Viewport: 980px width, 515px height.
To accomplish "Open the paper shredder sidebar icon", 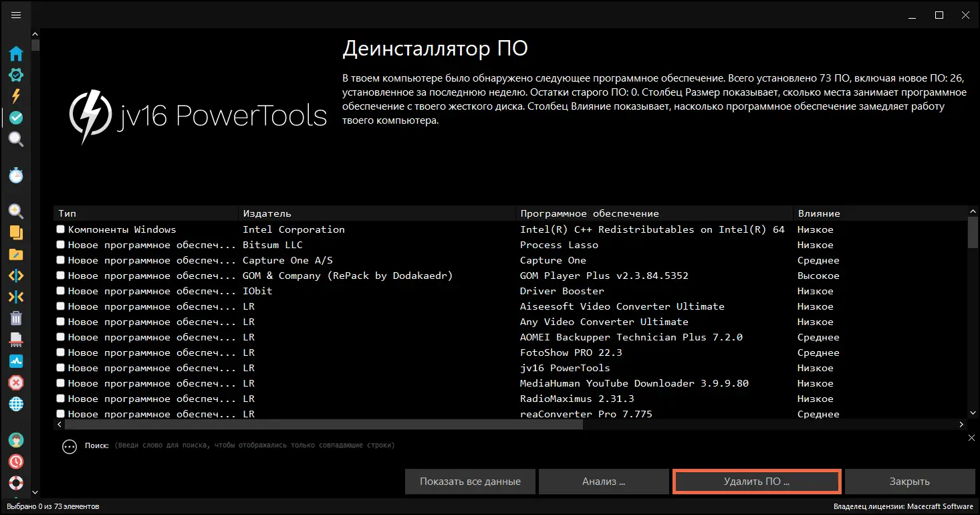I will pyautogui.click(x=16, y=340).
